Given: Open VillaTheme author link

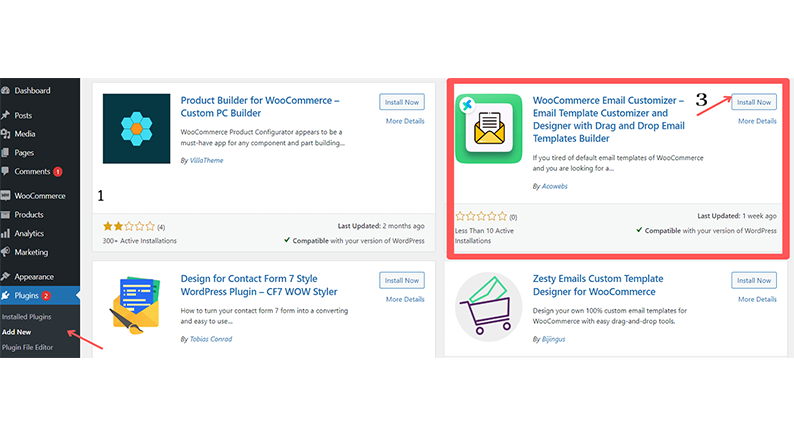Looking at the screenshot, I should (206, 161).
